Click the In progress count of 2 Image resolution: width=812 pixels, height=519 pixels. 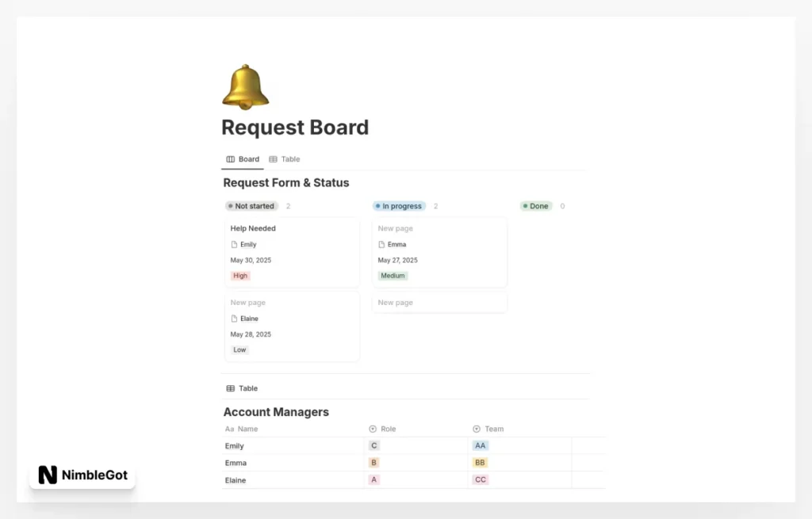[x=435, y=206]
